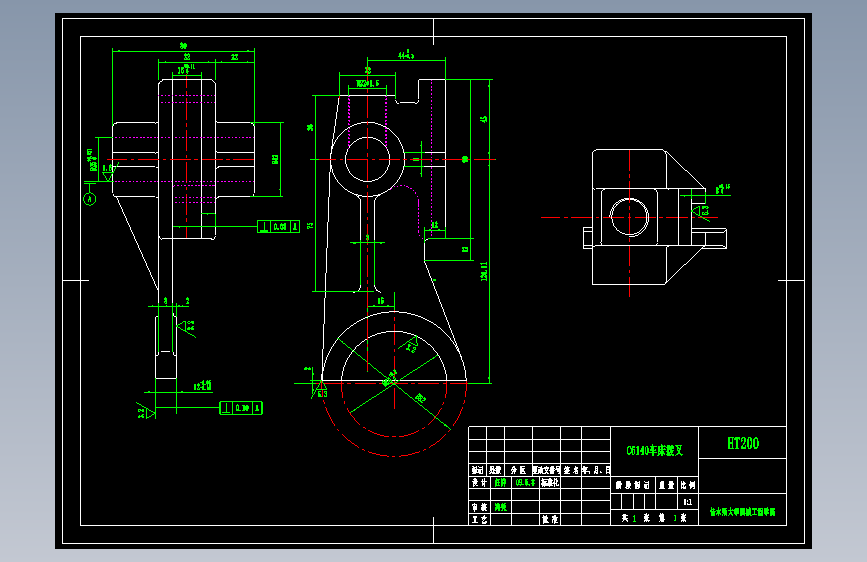Select the bore circle in the right view

point(629,217)
